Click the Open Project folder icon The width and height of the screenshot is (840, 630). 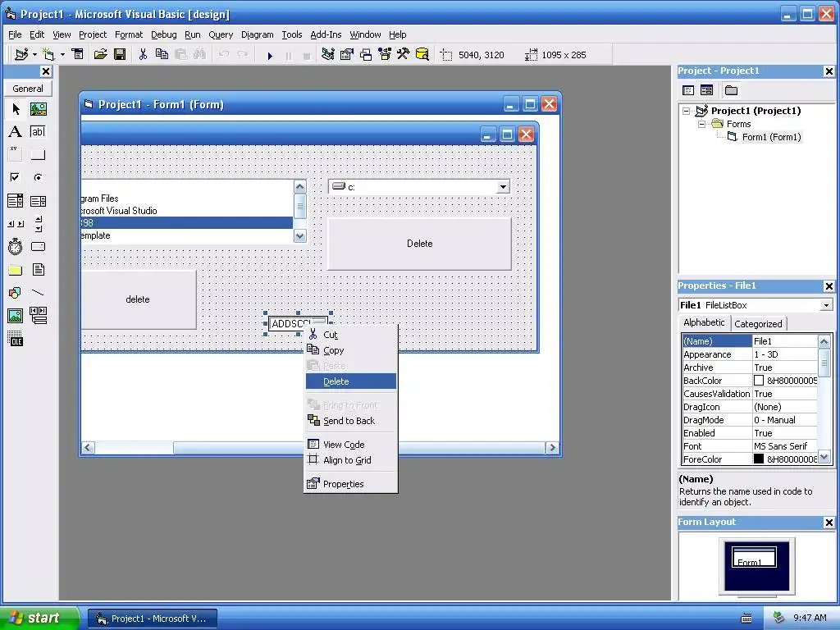[x=100, y=54]
